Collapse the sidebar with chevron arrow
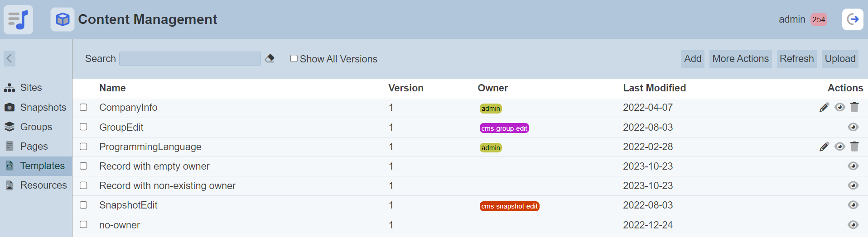 (x=10, y=58)
